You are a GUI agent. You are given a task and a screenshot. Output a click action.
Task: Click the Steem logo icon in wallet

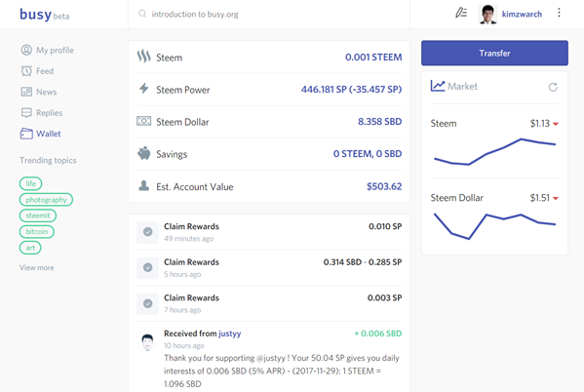tap(143, 57)
